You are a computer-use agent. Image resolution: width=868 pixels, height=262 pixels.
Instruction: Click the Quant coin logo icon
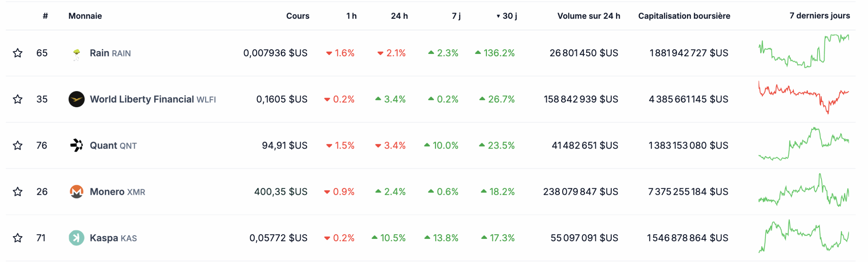[77, 145]
